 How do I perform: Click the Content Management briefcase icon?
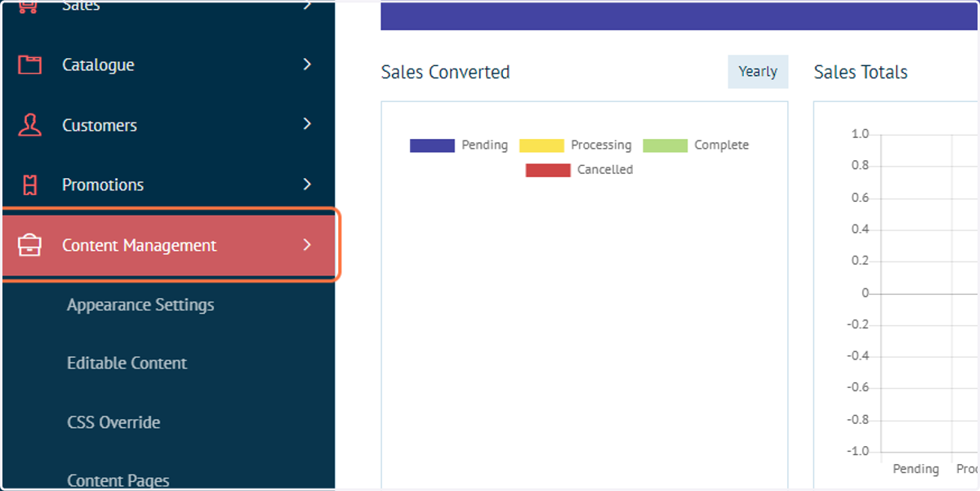[x=29, y=245]
